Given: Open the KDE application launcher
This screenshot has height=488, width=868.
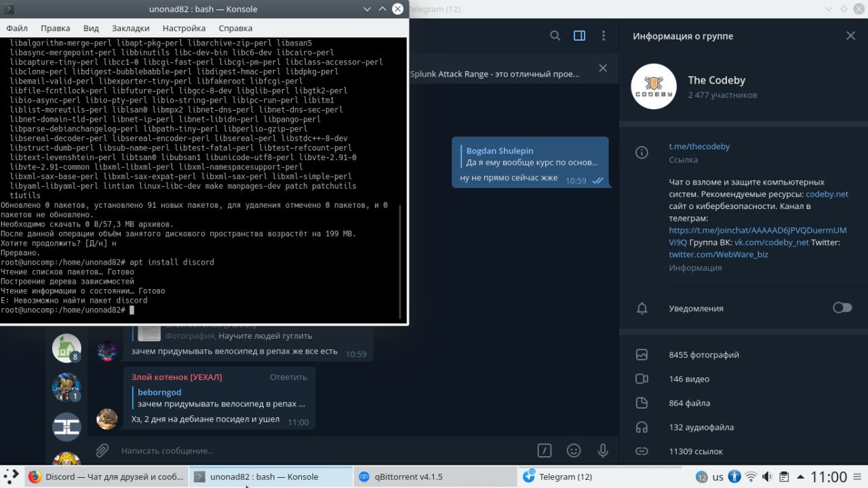Looking at the screenshot, I should [12, 476].
